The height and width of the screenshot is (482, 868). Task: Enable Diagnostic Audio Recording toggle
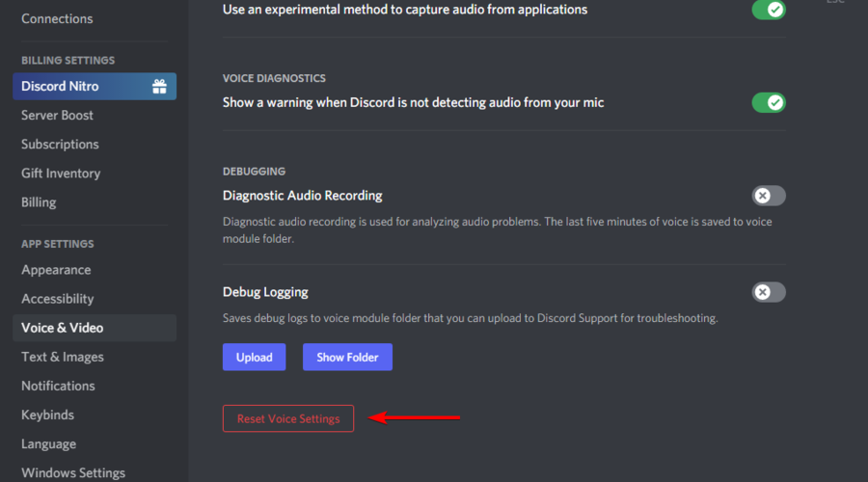pos(769,196)
